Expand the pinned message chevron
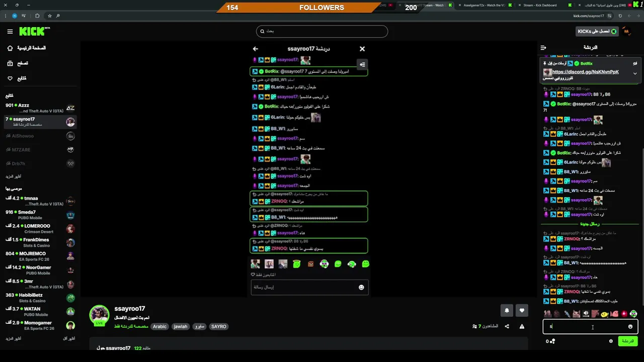The image size is (644, 362). pyautogui.click(x=635, y=73)
